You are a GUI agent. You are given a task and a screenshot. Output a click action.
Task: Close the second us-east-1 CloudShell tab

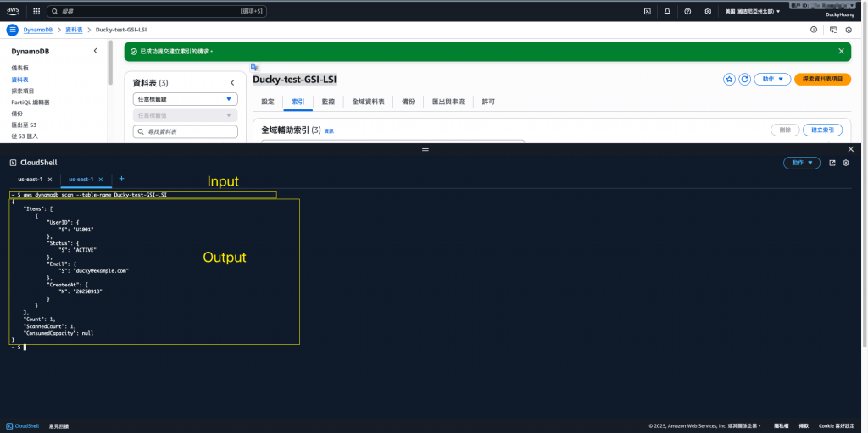[101, 180]
